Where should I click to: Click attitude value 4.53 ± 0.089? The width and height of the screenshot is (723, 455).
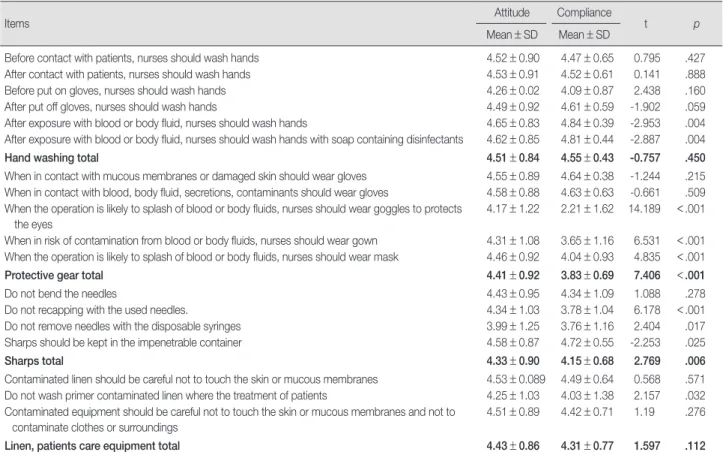point(516,379)
